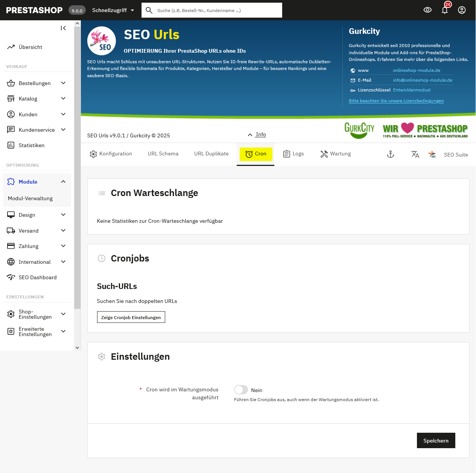Click the notifications bell icon
Viewport: 476px width, 473px height.
[445, 10]
